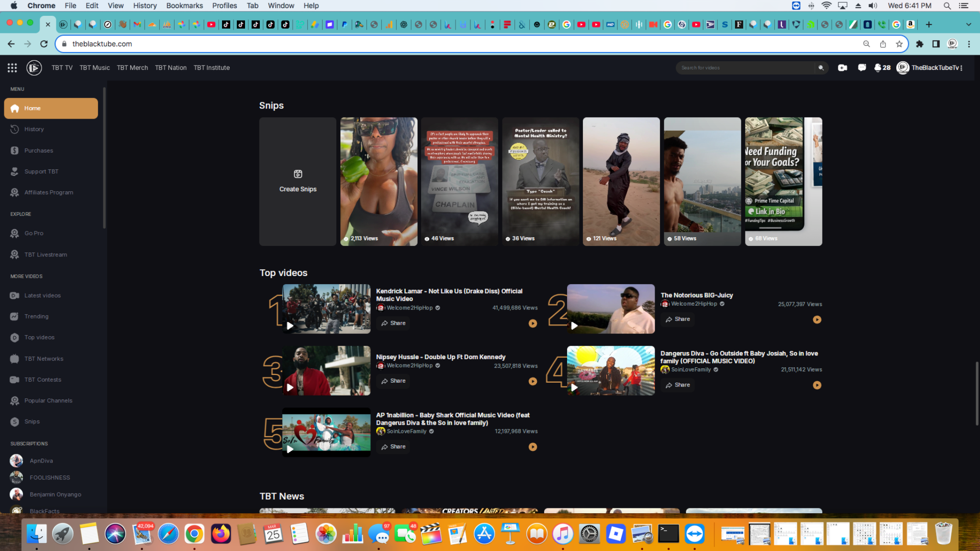Adjust the volume icon in the macOS menu bar
980x551 pixels.
[x=873, y=5]
